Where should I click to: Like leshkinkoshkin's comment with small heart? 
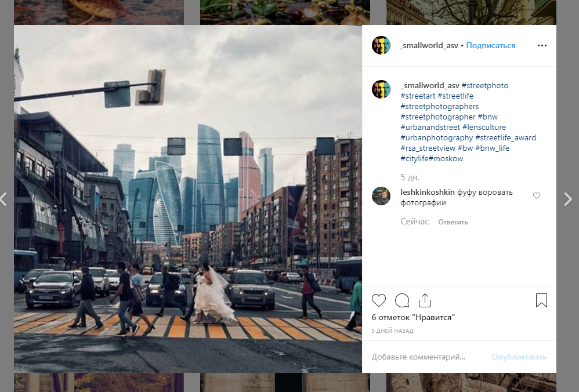tap(537, 196)
